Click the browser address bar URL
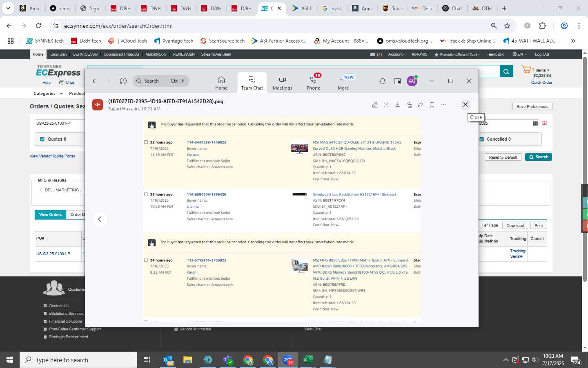This screenshot has width=588, height=368. pos(118,26)
